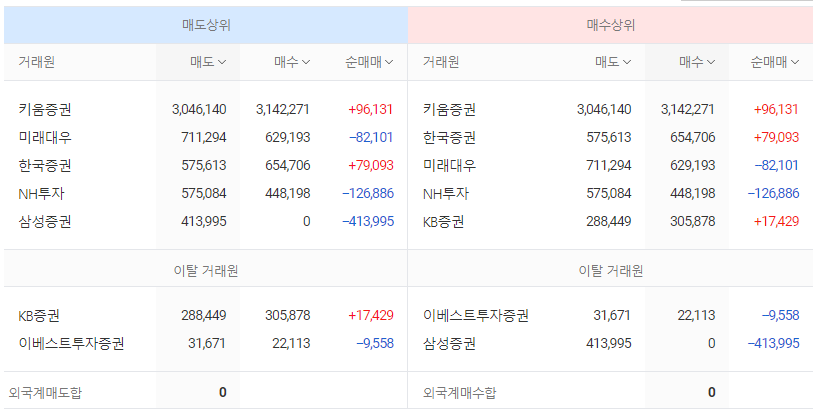Image resolution: width=818 pixels, height=413 pixels.
Task: Click 575,613 sell volume in 매수상위 한국증권 row
Action: 609,138
